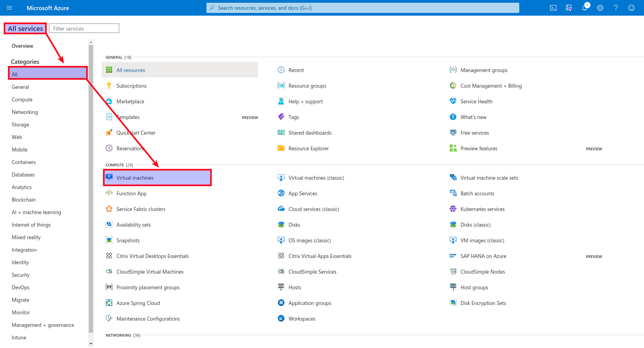
Task: Open Host groups
Action: [x=474, y=287]
